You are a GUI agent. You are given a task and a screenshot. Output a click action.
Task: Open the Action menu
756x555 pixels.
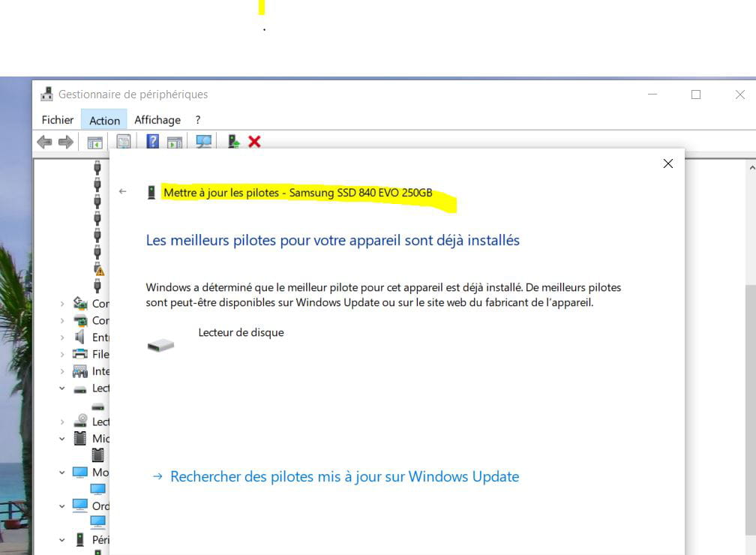105,120
